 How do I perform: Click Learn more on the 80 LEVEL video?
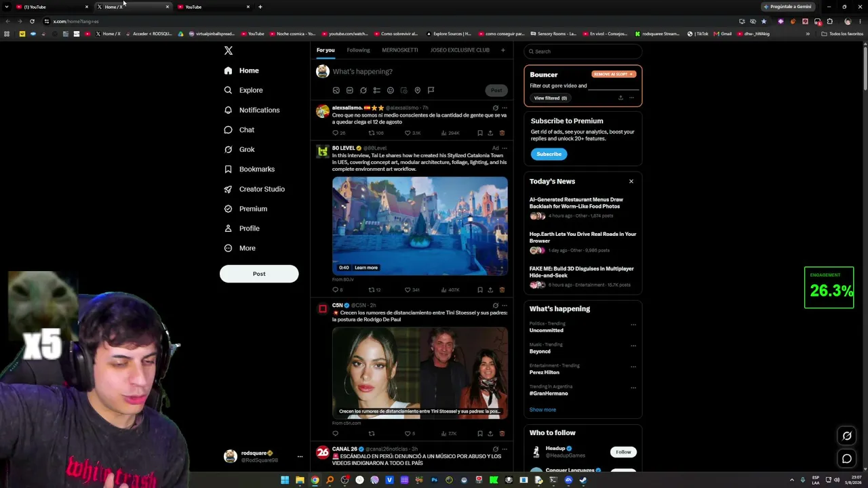366,268
